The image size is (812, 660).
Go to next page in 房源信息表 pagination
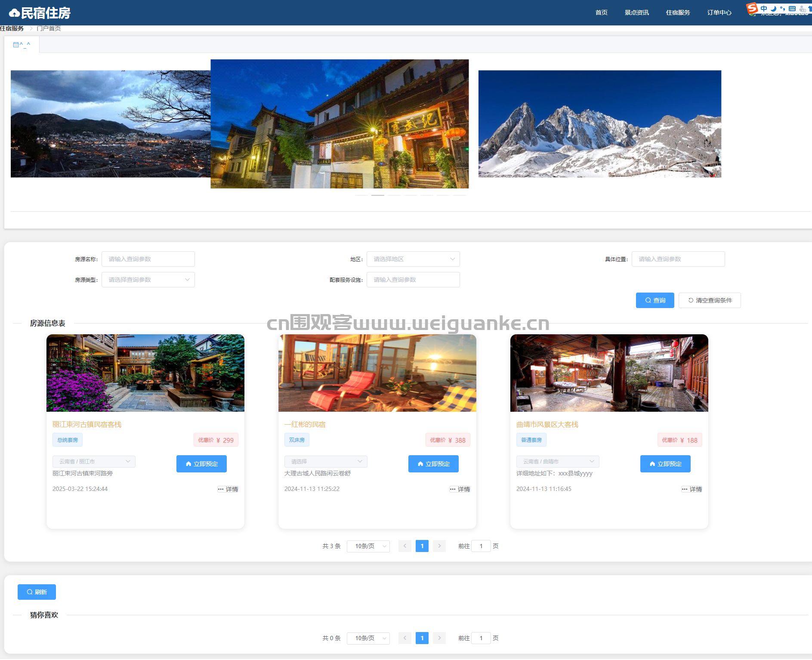439,546
